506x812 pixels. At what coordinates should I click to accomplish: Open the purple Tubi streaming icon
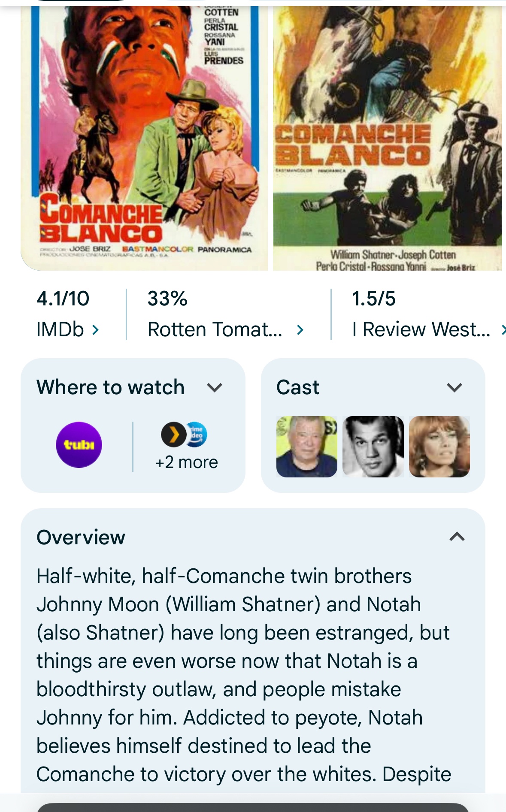click(79, 445)
